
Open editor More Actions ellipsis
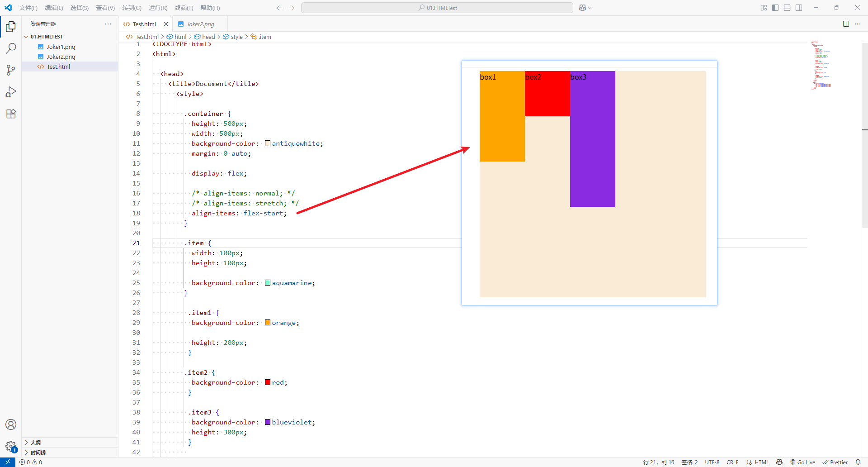pos(858,24)
